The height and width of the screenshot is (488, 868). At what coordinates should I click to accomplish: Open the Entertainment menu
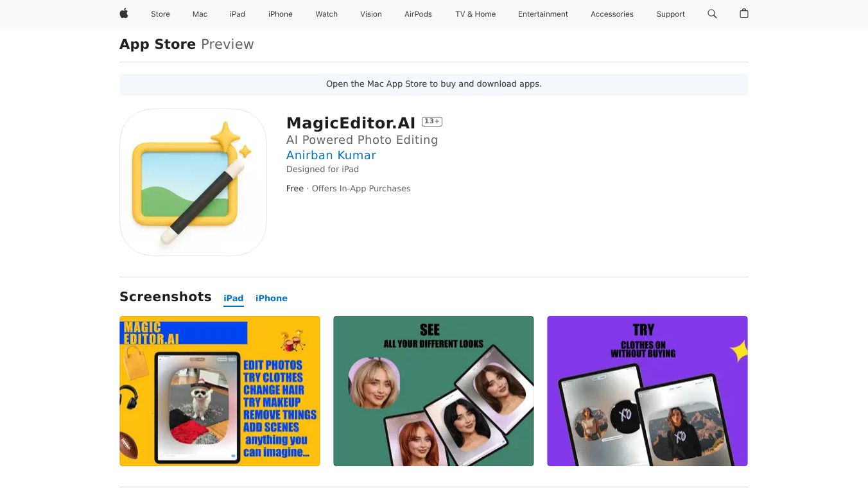[543, 14]
